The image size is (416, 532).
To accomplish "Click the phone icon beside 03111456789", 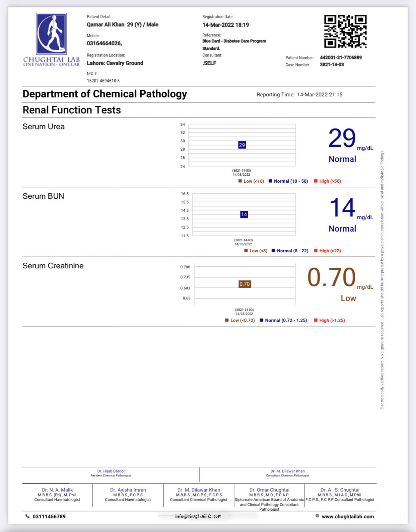I will [27, 516].
